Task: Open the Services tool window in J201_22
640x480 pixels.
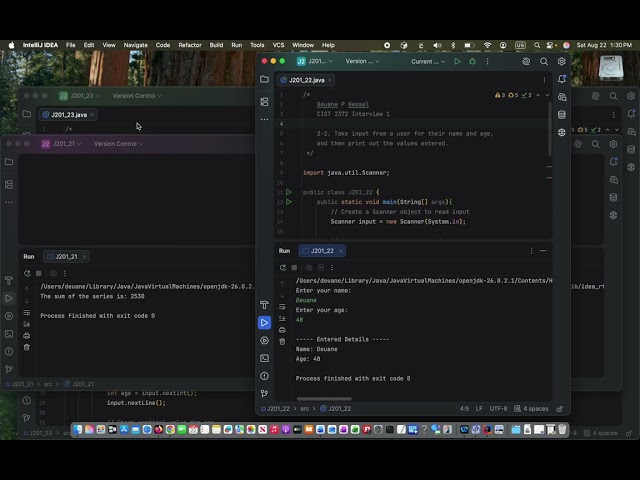Action: click(264, 340)
